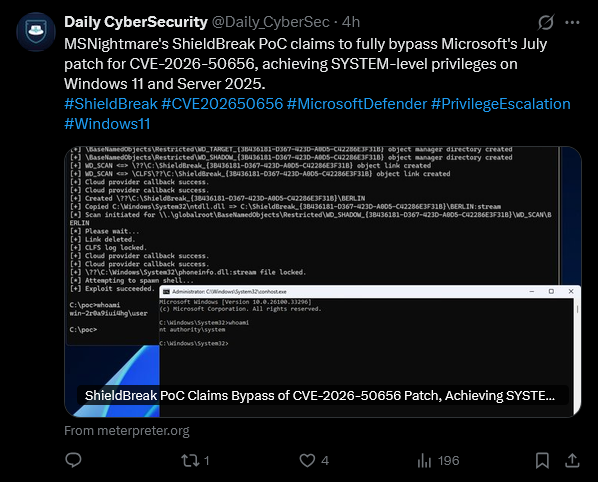Visit the From meterpreter.org source link
Viewport: 598px width, 482px height.
(x=127, y=431)
